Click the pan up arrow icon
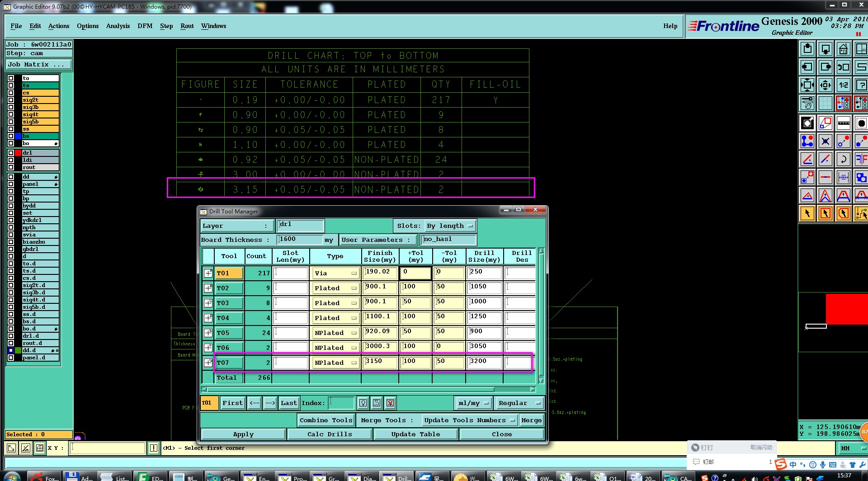868x481 pixels. pos(807,49)
